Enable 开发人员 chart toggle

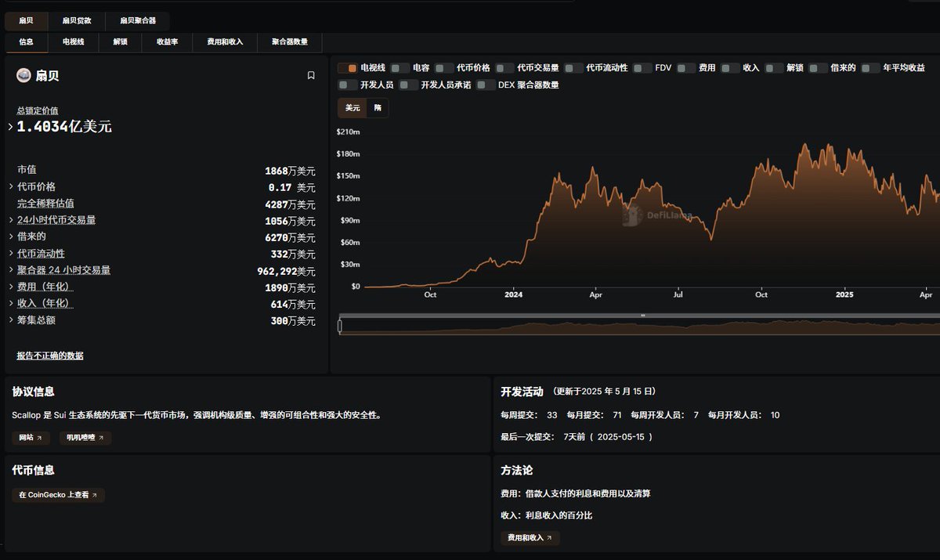pyautogui.click(x=348, y=85)
